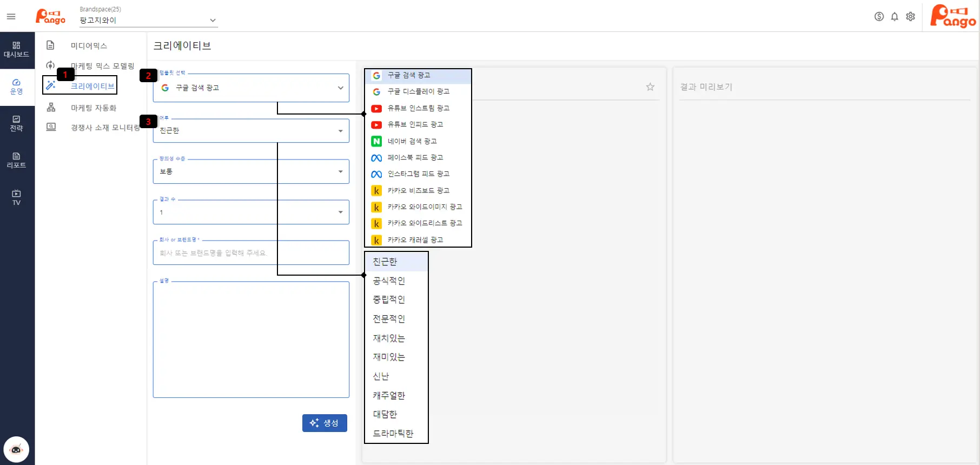Go to the 리포트 sidebar section
The image size is (980, 465).
pyautogui.click(x=16, y=161)
